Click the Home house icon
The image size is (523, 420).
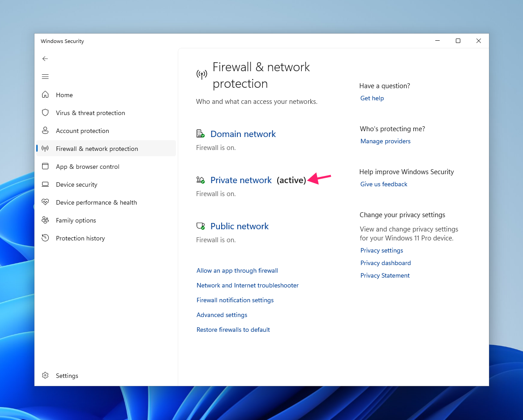[45, 95]
